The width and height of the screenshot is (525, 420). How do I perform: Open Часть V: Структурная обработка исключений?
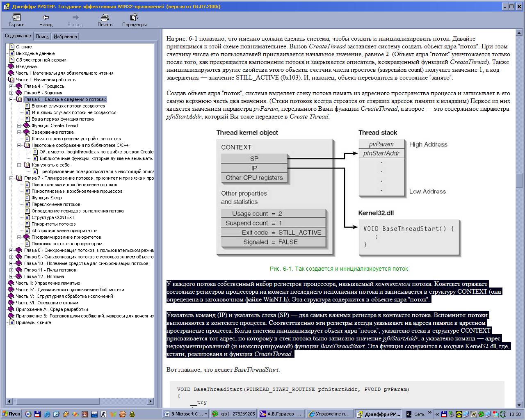pos(64,296)
